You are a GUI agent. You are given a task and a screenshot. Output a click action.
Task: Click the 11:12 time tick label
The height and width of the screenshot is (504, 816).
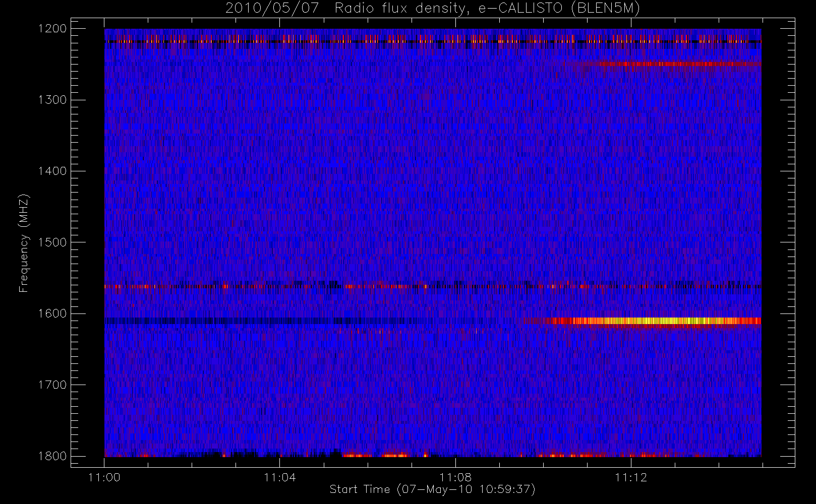(631, 477)
